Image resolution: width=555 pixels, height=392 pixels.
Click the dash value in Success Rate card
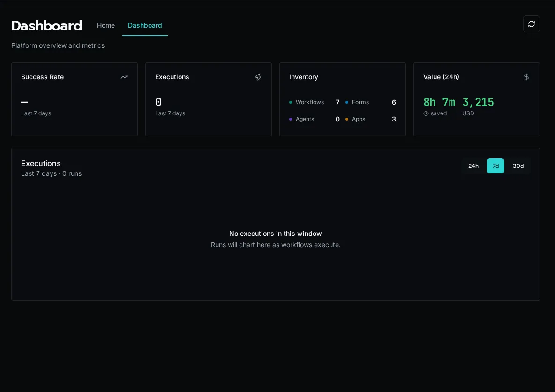pos(24,102)
